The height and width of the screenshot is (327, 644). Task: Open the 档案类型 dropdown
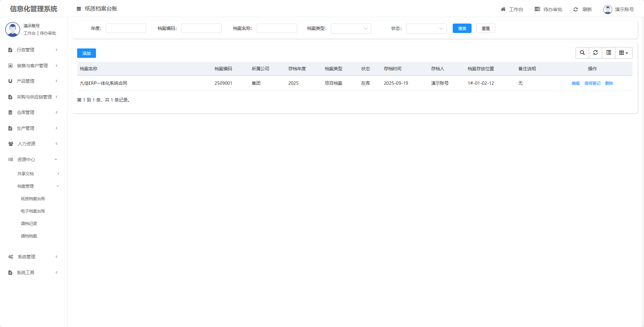pos(351,29)
